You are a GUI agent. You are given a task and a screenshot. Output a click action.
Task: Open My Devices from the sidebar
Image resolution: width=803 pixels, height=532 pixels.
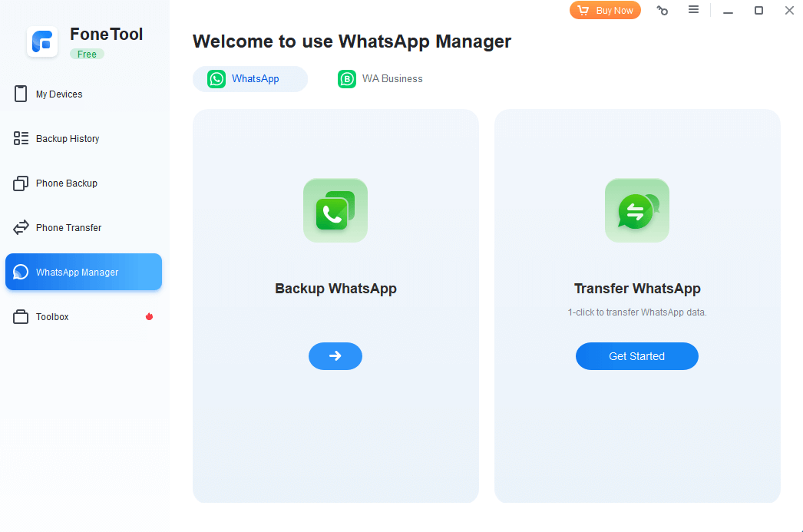pyautogui.click(x=59, y=94)
